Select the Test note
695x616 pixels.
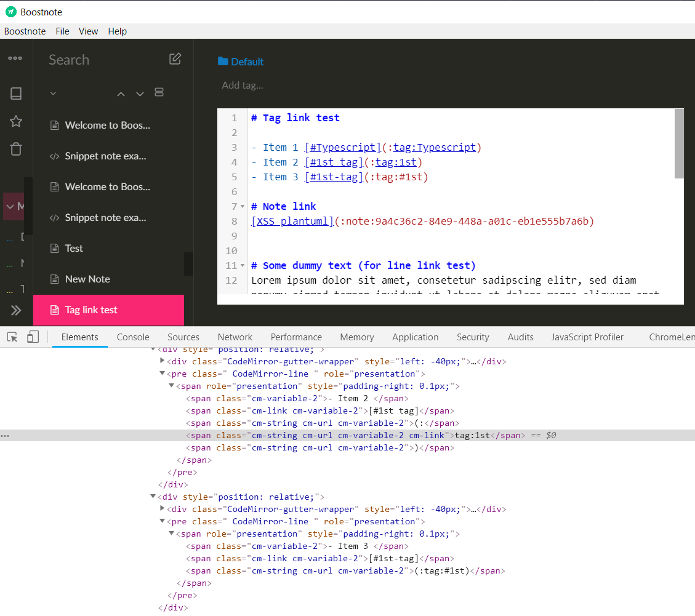108,248
